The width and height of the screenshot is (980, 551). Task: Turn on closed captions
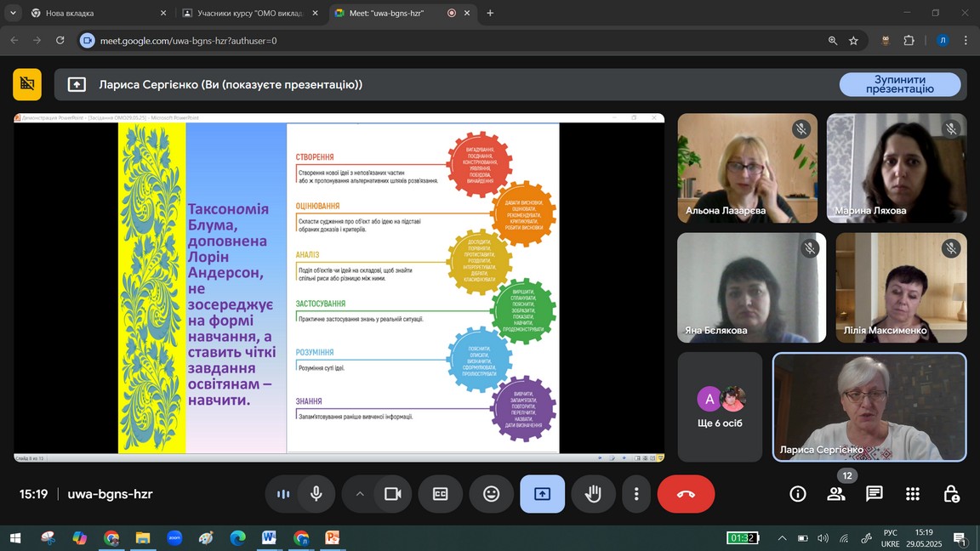(x=440, y=494)
